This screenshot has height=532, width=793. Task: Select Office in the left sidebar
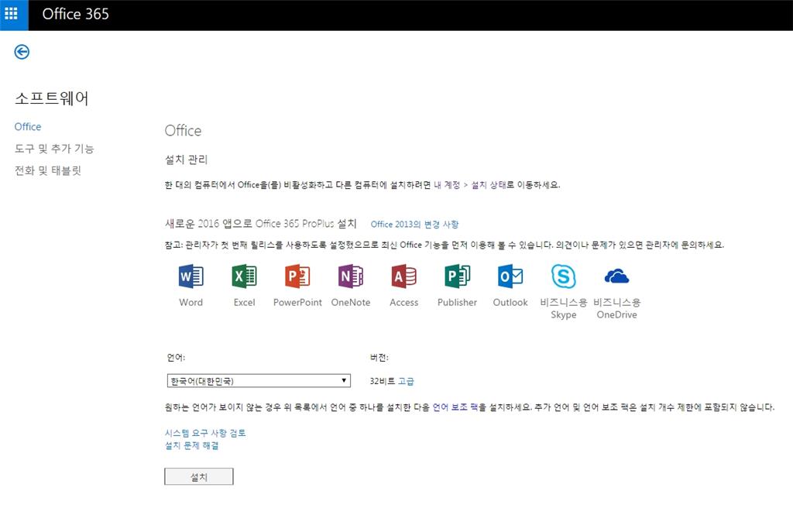tap(28, 126)
